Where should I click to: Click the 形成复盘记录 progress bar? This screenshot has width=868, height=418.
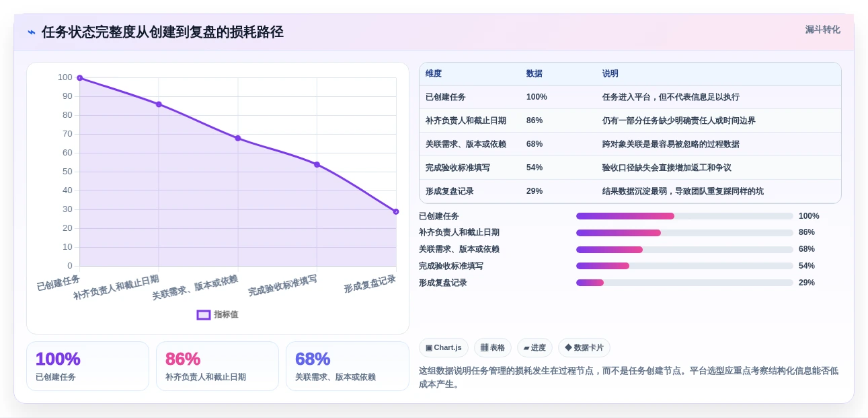684,283
